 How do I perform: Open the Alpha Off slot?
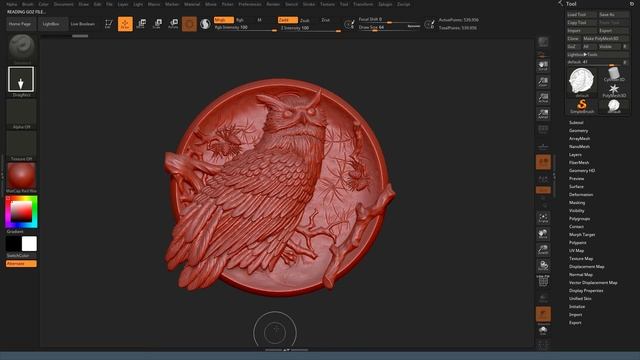pos(21,114)
